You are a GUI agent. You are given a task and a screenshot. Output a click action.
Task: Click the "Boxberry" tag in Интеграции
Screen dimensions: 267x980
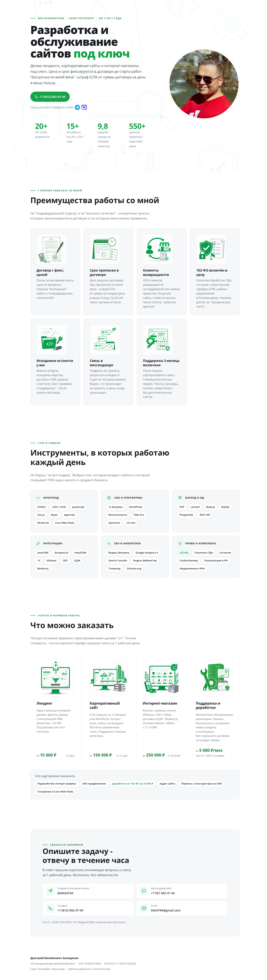point(43,568)
